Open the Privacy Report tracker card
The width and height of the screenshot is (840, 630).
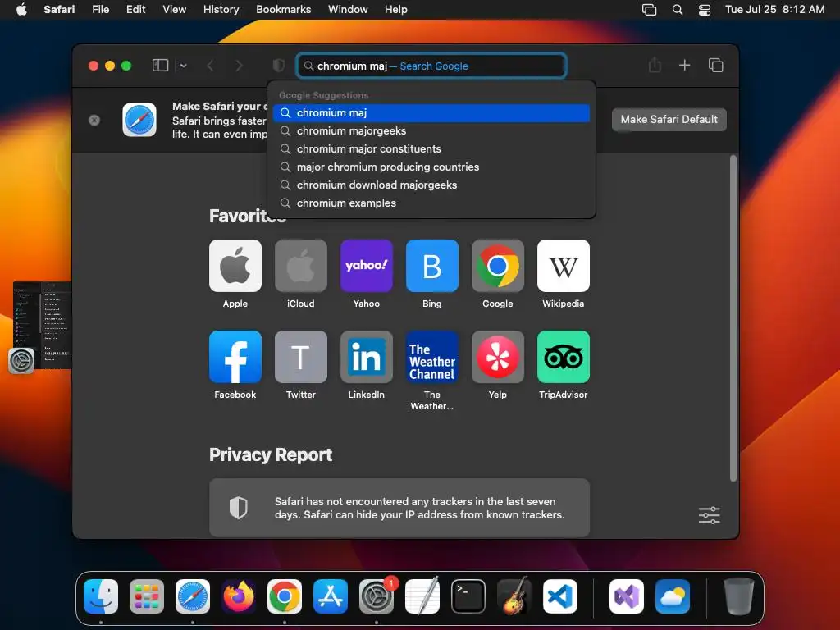pyautogui.click(x=399, y=508)
